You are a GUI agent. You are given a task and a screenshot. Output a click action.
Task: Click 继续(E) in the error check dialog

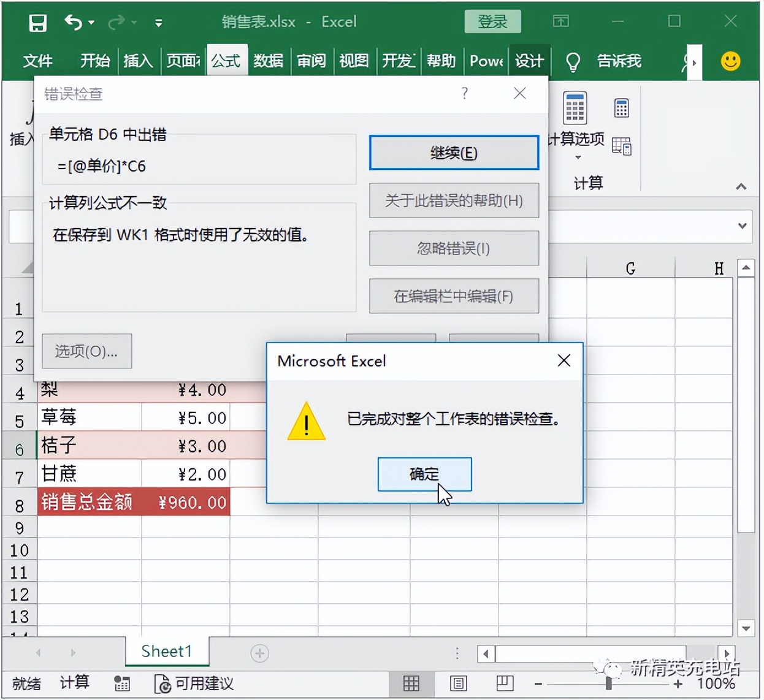click(x=454, y=153)
